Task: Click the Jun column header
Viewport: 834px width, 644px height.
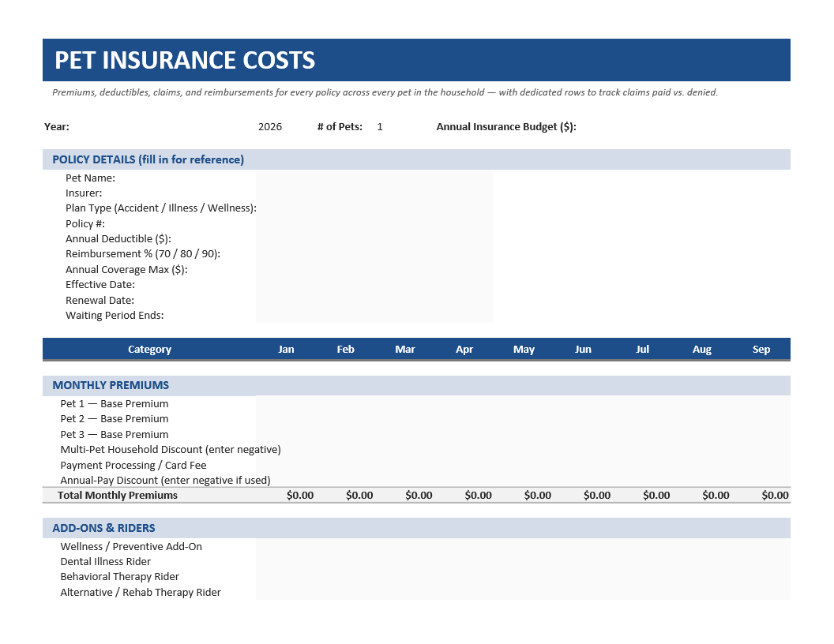Action: tap(583, 349)
